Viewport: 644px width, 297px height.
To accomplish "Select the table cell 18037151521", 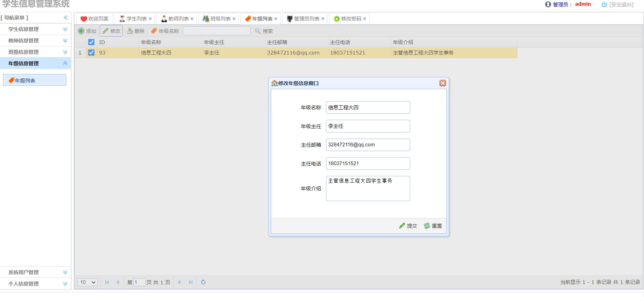I will 359,53.
